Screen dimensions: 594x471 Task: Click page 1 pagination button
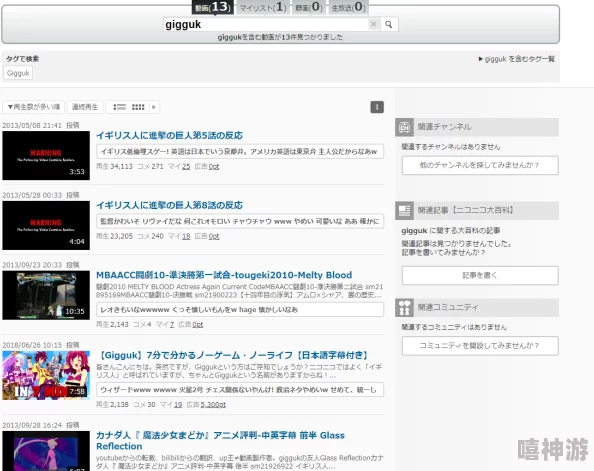point(377,107)
